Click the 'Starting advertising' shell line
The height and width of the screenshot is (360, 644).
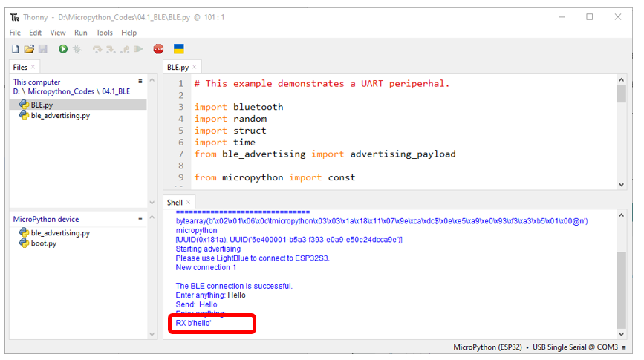(208, 249)
